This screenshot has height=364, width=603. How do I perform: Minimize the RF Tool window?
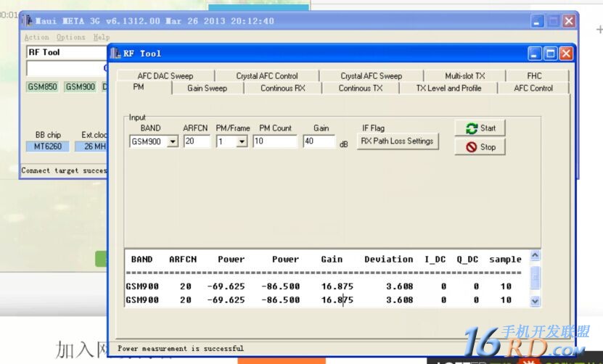(x=534, y=54)
